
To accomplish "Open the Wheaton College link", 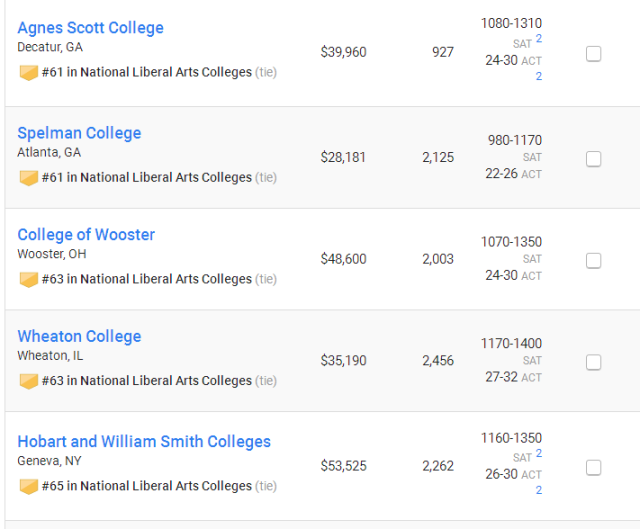I will [x=79, y=336].
